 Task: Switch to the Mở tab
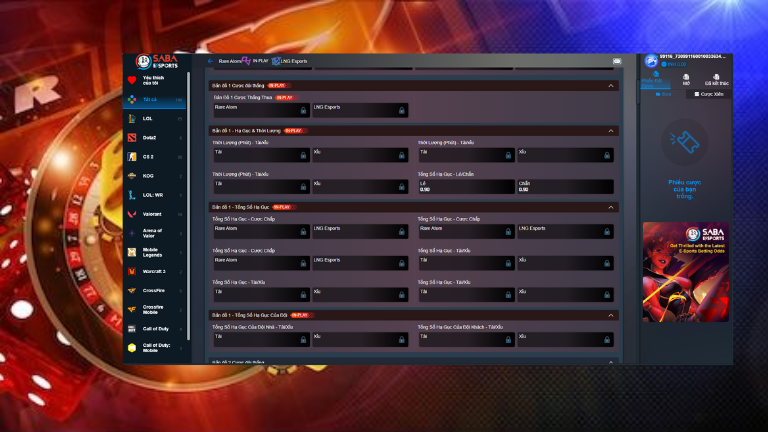click(x=686, y=80)
